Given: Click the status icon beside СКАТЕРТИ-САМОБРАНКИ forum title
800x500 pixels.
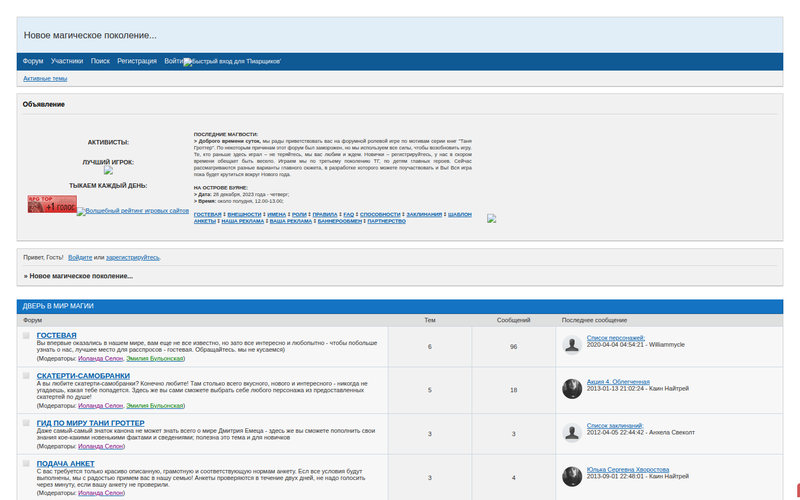Looking at the screenshot, I should click(x=26, y=376).
